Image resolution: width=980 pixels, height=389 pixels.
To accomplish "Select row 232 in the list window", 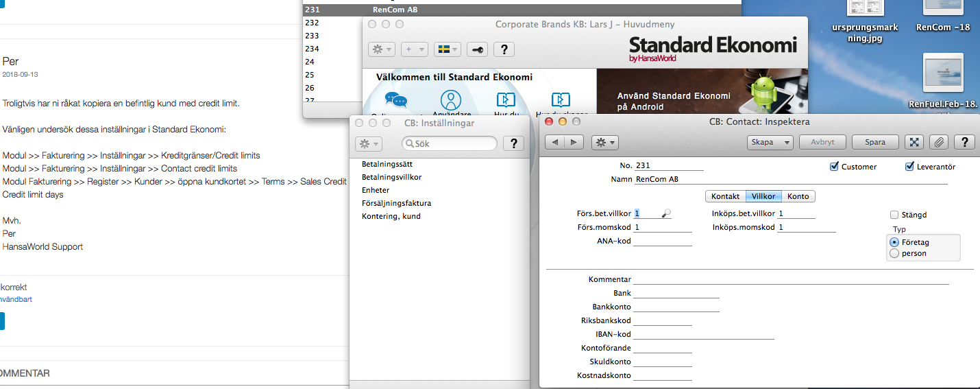I will 333,23.
